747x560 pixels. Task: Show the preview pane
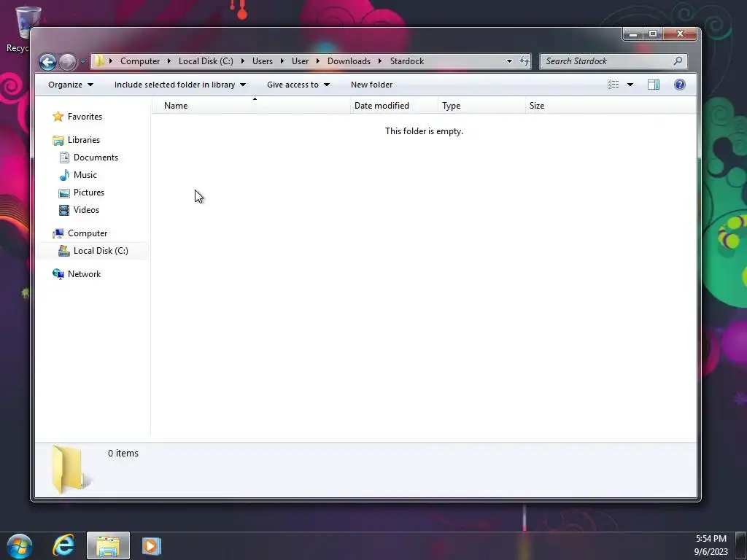(x=654, y=85)
